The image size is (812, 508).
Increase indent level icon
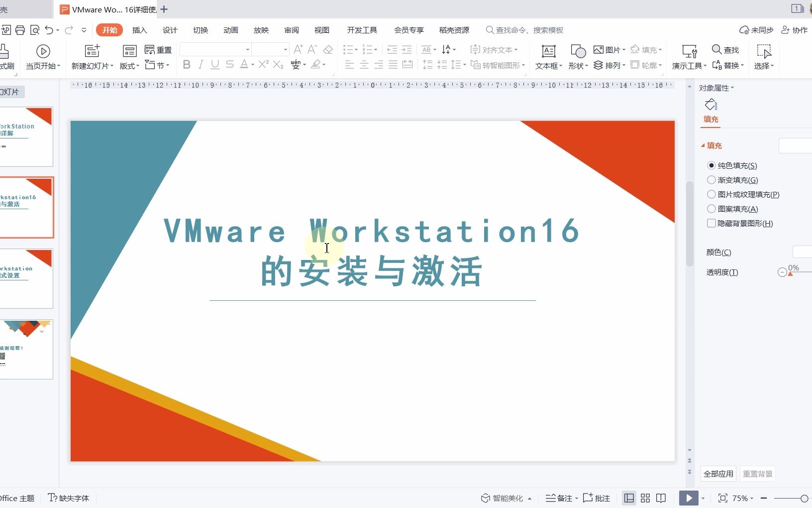[406, 49]
